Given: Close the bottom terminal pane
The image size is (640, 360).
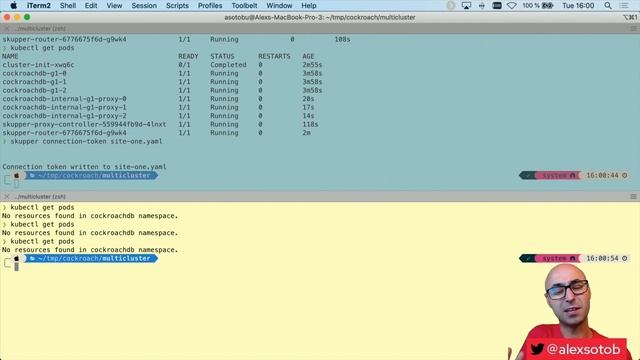Looking at the screenshot, I should [7, 196].
